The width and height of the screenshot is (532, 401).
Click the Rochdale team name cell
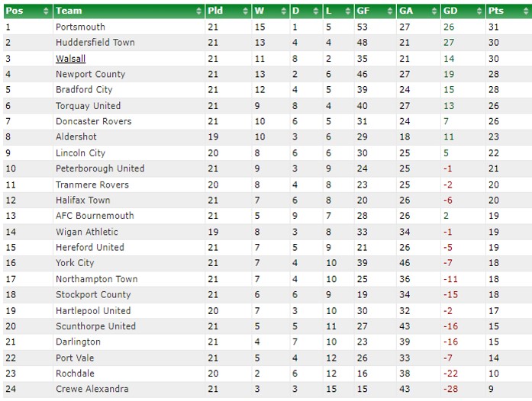pos(129,374)
